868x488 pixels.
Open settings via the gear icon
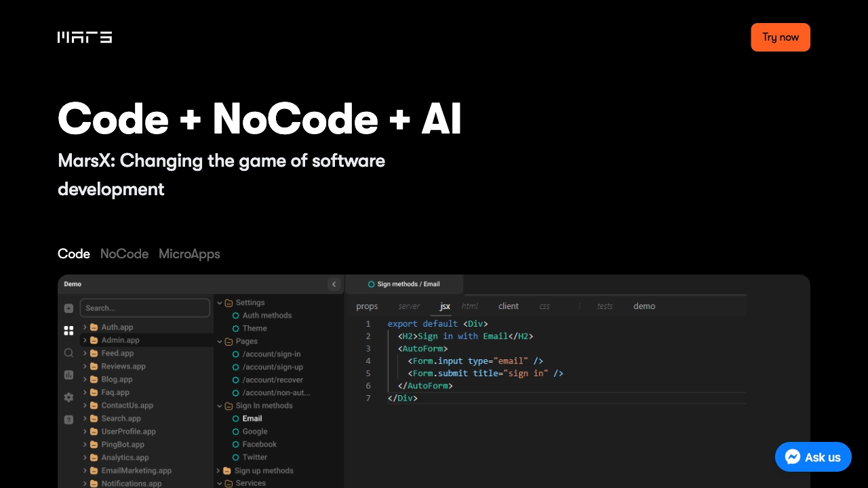click(68, 397)
